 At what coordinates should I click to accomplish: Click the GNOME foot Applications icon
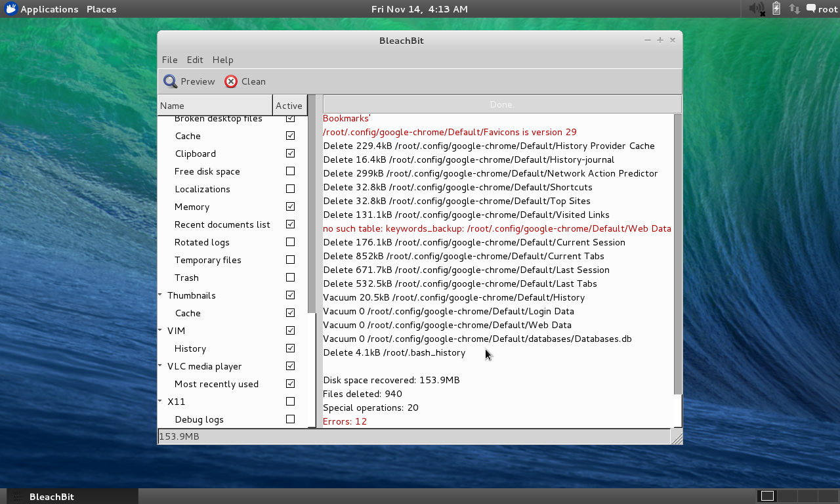(11, 9)
